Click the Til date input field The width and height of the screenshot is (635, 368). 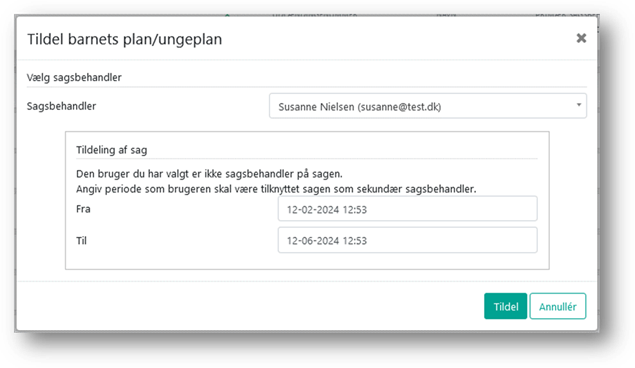tap(407, 240)
